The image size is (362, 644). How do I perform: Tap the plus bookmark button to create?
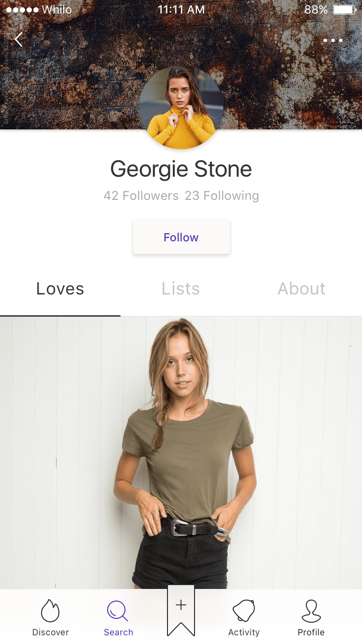(181, 606)
